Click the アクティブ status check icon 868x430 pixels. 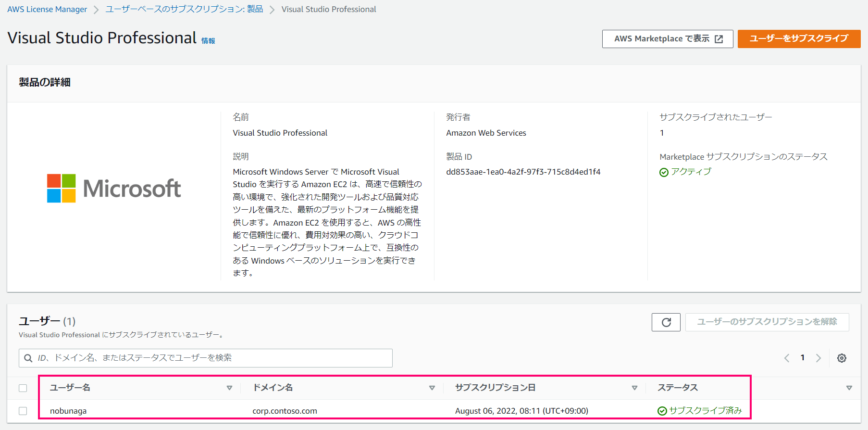(x=664, y=172)
